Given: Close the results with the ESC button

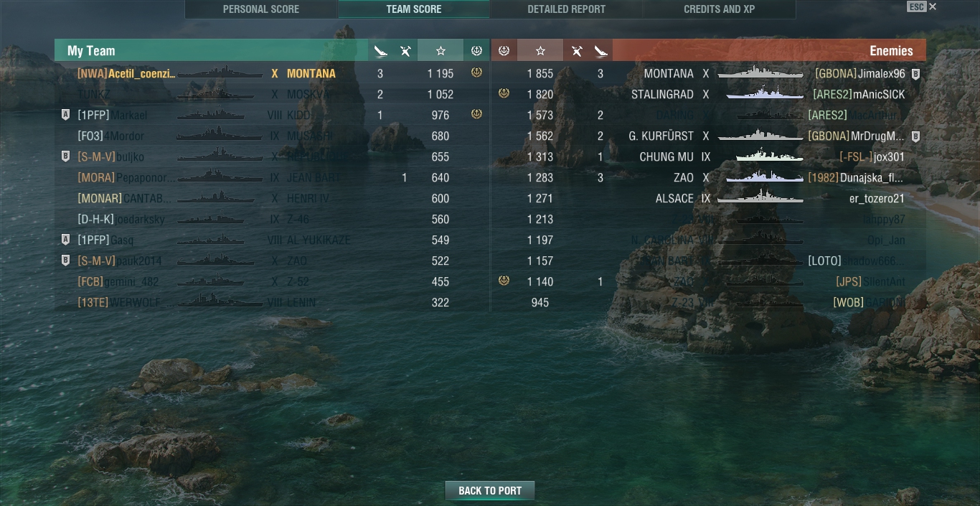Looking at the screenshot, I should [x=916, y=6].
